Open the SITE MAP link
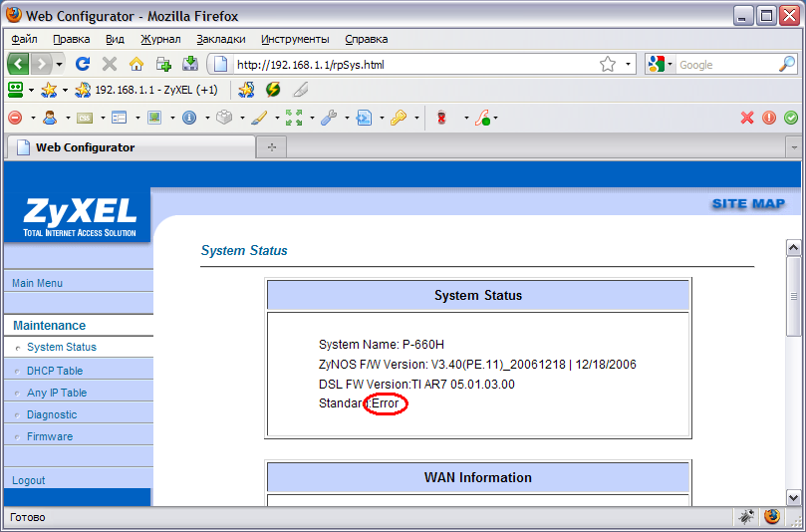This screenshot has height=532, width=806. pyautogui.click(x=748, y=204)
